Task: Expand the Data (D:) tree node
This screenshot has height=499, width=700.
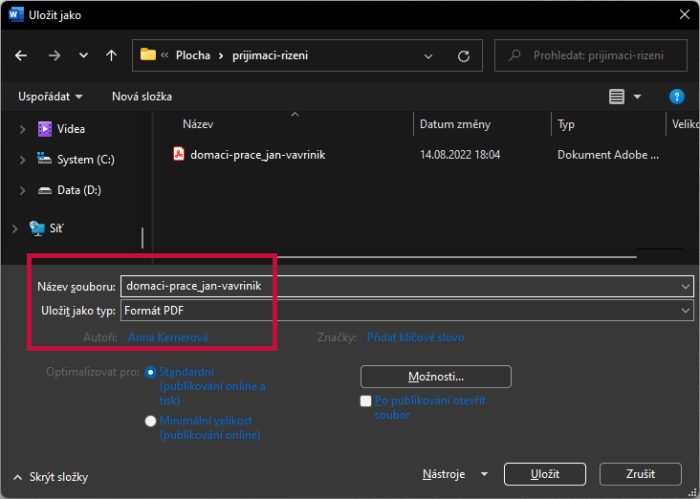Action: tap(22, 191)
